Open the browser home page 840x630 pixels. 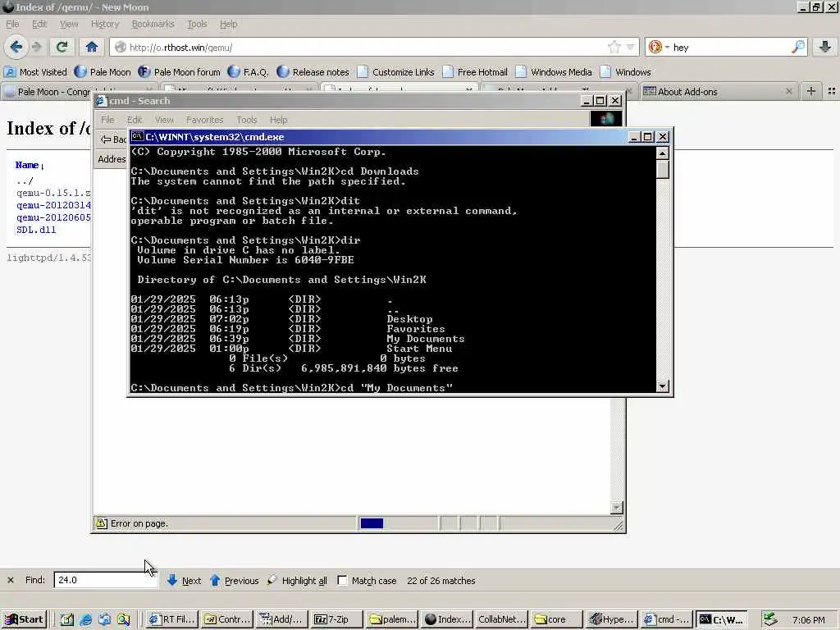(x=92, y=47)
